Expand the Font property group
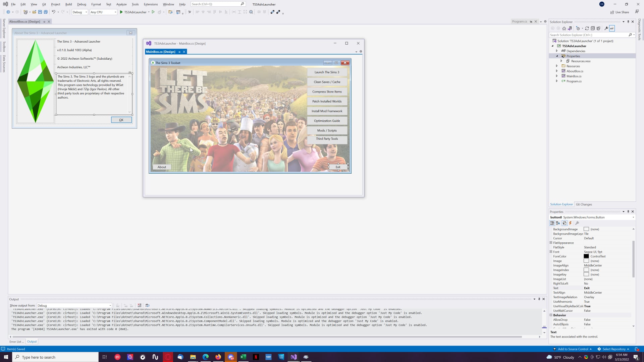The image size is (644, 362). 551,252
